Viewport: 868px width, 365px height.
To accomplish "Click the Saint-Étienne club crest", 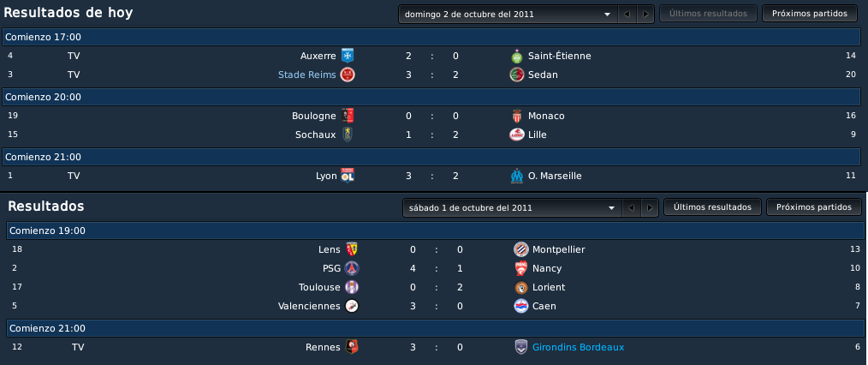I will point(516,56).
